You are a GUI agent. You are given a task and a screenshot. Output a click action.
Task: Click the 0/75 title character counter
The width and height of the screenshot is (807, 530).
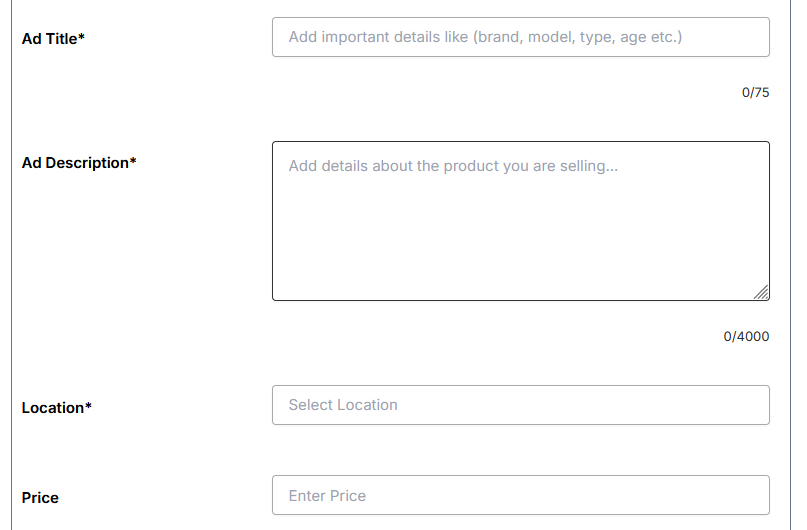pos(755,93)
